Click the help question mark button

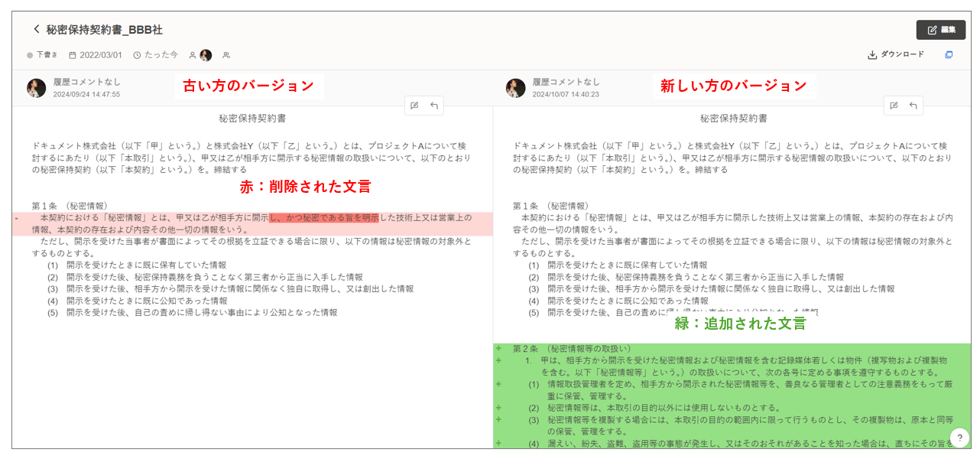point(959,438)
